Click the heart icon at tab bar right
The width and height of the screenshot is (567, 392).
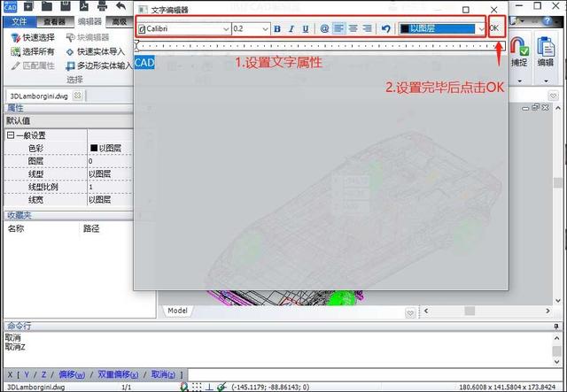tap(553, 96)
